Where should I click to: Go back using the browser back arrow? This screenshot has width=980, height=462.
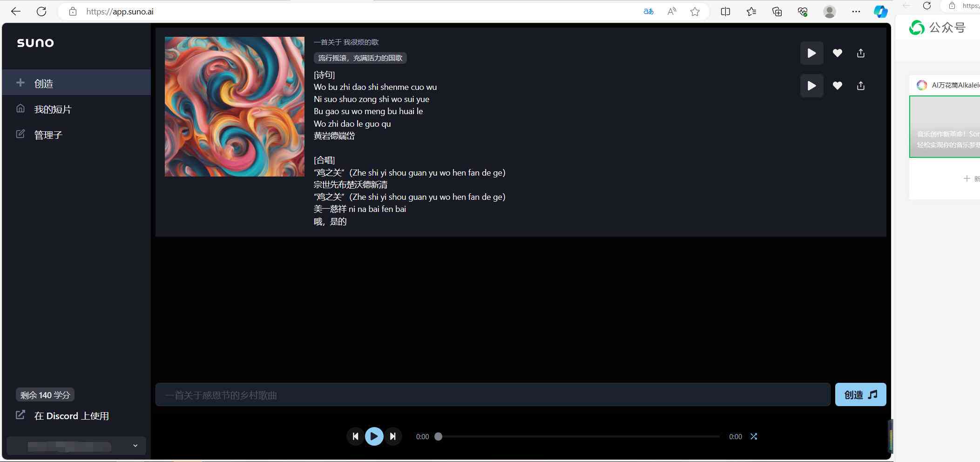coord(16,12)
